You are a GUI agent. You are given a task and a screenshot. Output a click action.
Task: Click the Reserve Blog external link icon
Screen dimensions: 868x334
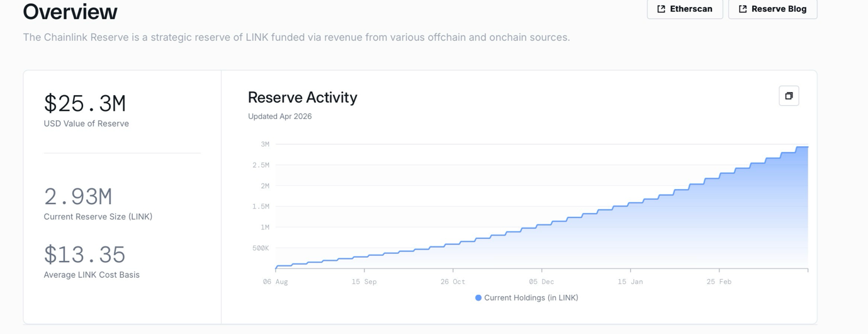pyautogui.click(x=743, y=9)
